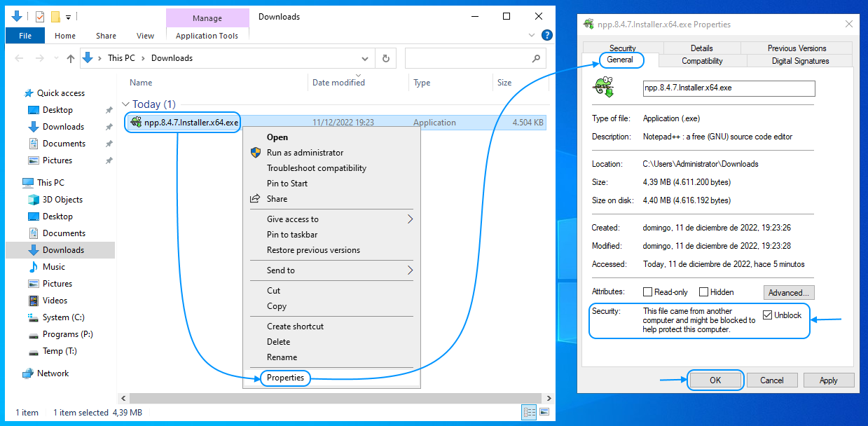
Task: Select the Programs (P:) drive icon
Action: [33, 334]
